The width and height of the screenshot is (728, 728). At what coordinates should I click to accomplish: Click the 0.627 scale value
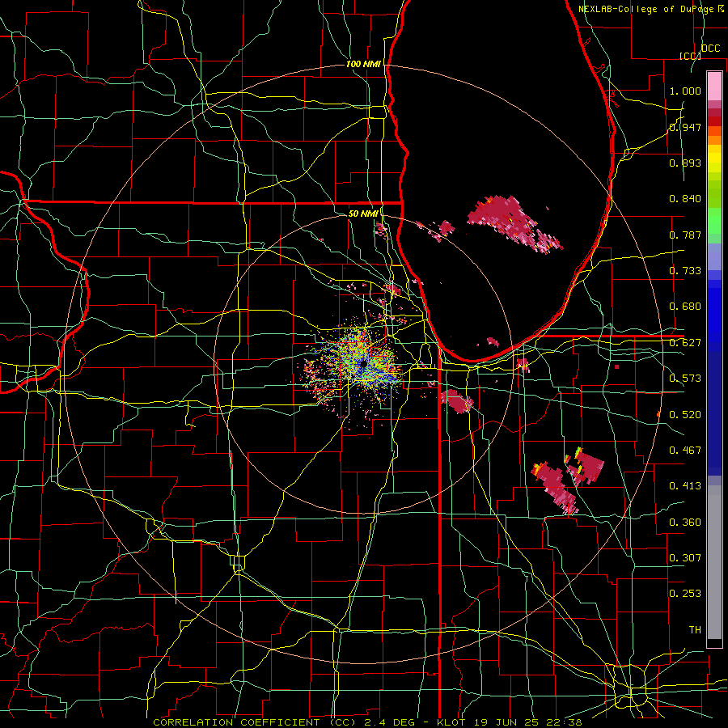tap(685, 343)
